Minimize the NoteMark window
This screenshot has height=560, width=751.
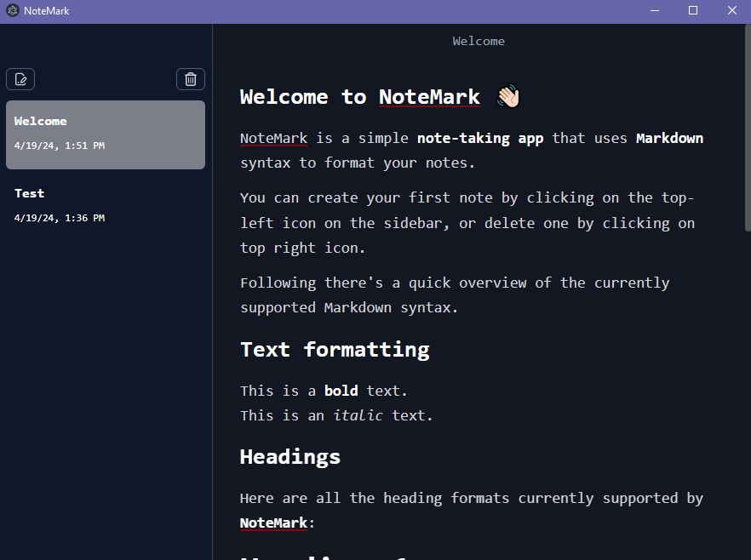click(655, 11)
